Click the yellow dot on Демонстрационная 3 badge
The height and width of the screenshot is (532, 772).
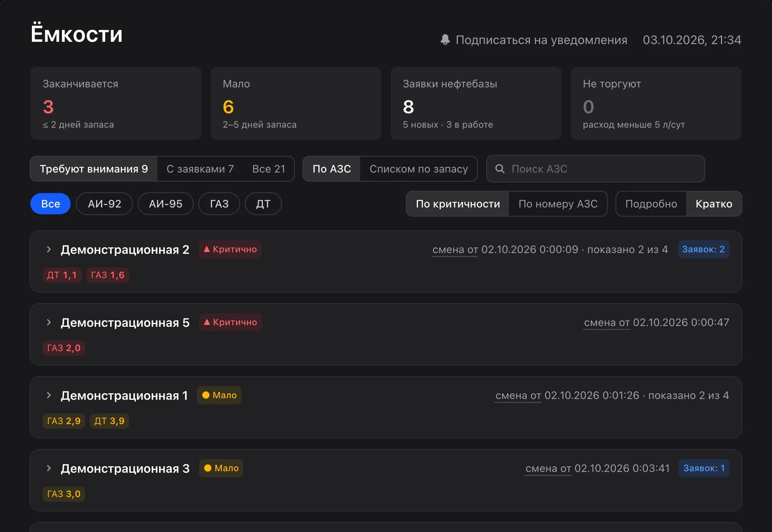(x=208, y=468)
